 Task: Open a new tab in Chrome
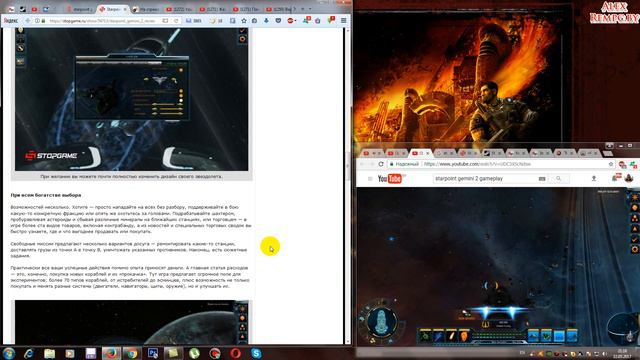[x=608, y=153]
